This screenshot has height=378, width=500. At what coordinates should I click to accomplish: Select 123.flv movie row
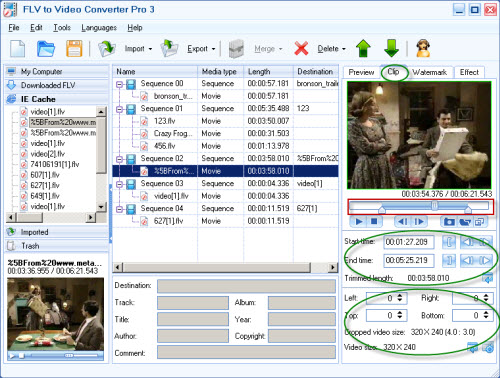[225, 121]
